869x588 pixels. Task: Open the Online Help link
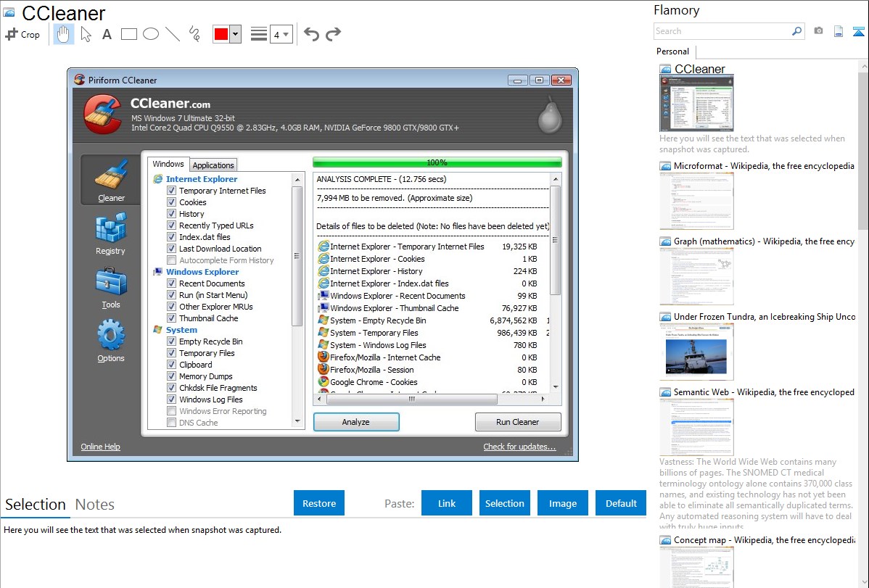tap(100, 447)
